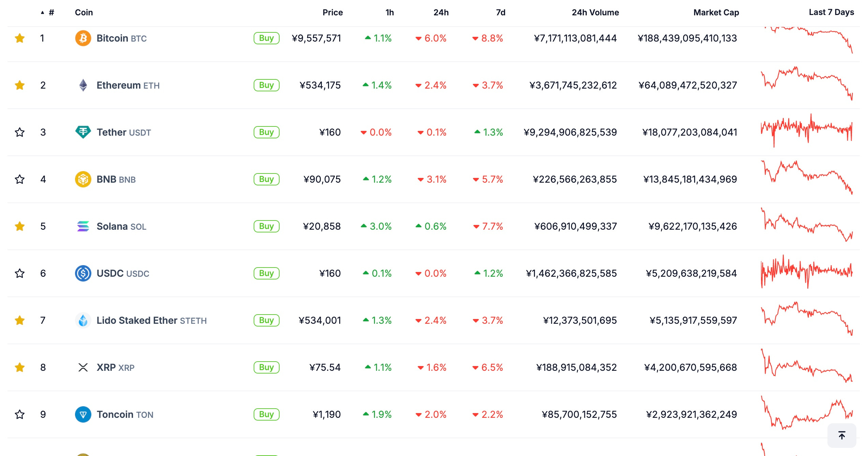
Task: Sort by 1h change column header
Action: coord(390,13)
